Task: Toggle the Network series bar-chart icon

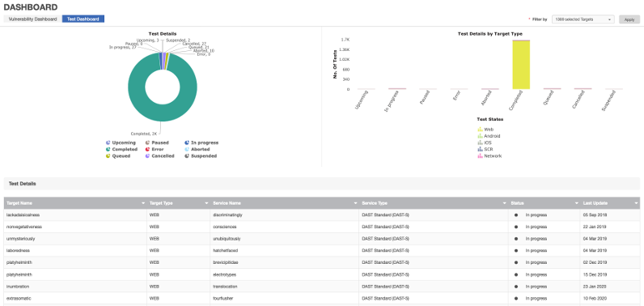Action: tap(480, 155)
